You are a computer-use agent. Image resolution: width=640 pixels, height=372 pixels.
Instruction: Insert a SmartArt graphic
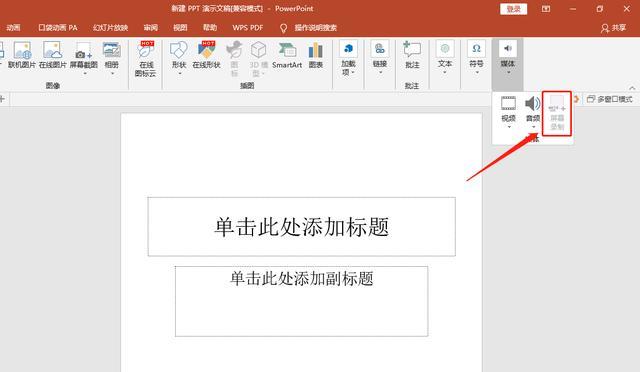coord(287,55)
